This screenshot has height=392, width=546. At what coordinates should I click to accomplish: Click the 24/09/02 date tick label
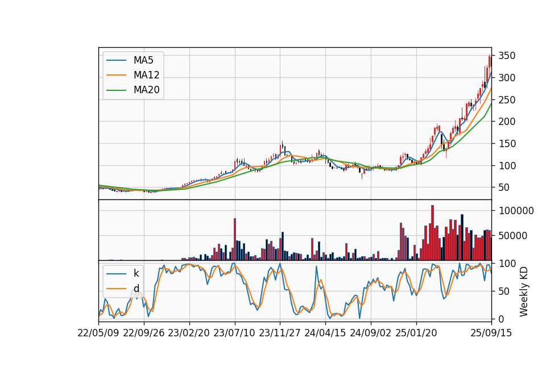tap(370, 333)
